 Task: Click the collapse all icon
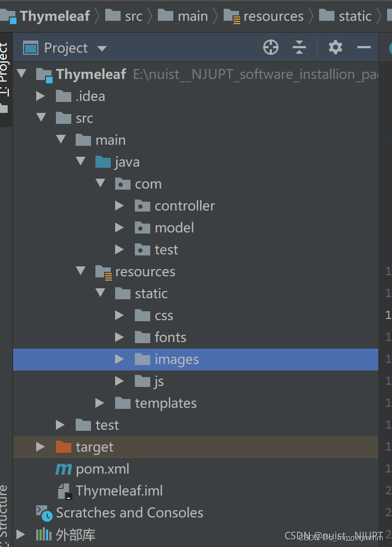pos(299,48)
